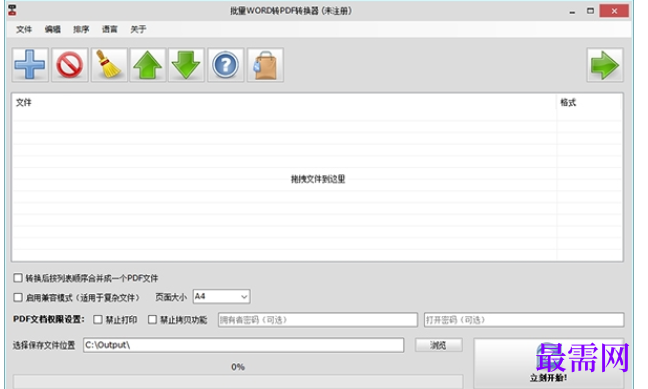The height and width of the screenshot is (389, 648).
Task: Start conversion with green right arrow icon
Action: coord(605,65)
